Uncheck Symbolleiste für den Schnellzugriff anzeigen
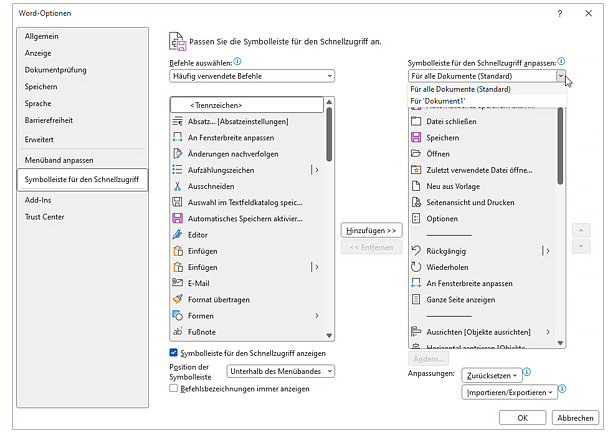This screenshot has width=615, height=434. tap(174, 353)
